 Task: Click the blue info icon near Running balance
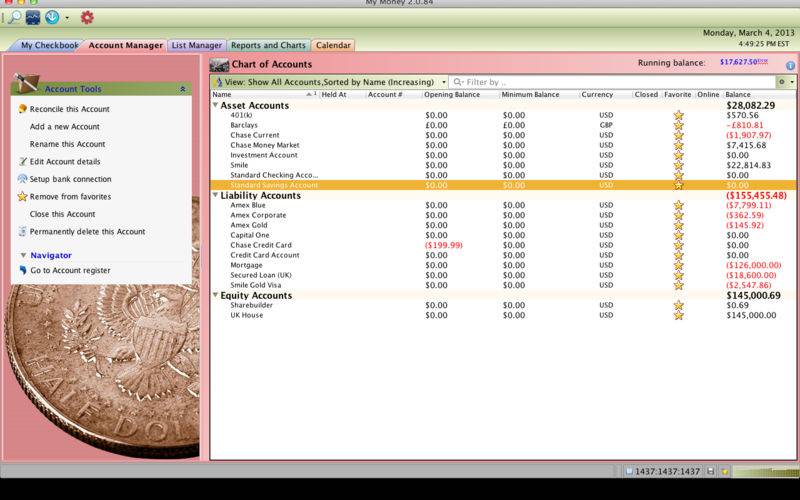tap(790, 65)
